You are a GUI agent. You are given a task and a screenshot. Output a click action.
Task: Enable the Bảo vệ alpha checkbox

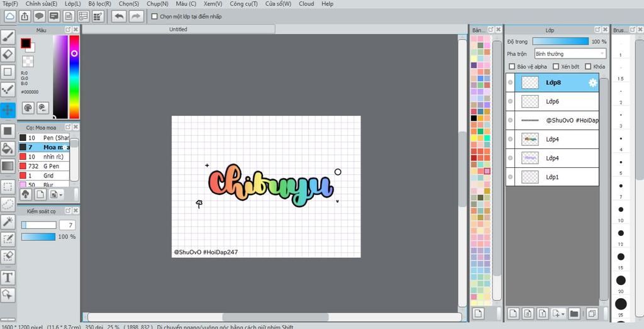512,67
